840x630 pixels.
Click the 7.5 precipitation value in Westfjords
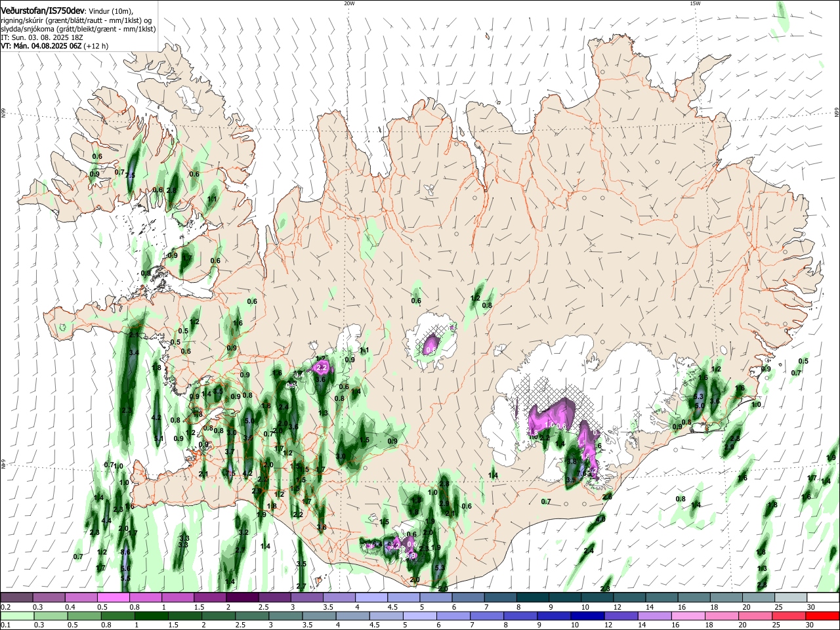[130, 175]
